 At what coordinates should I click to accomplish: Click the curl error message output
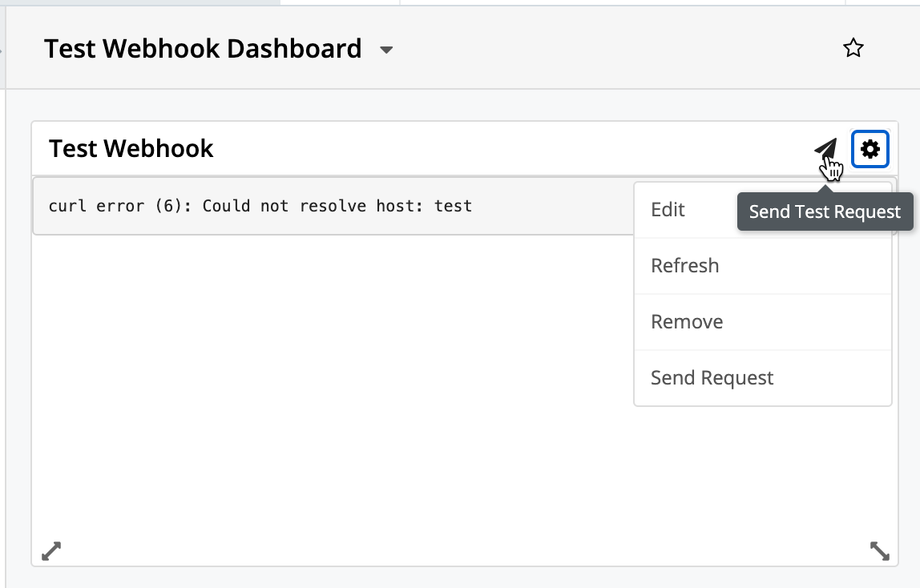[x=260, y=206]
